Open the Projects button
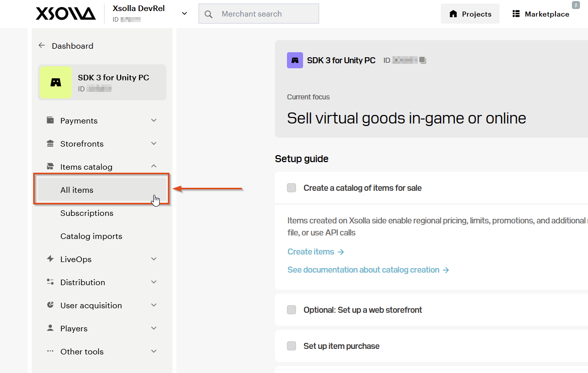This screenshot has height=373, width=588. (470, 14)
